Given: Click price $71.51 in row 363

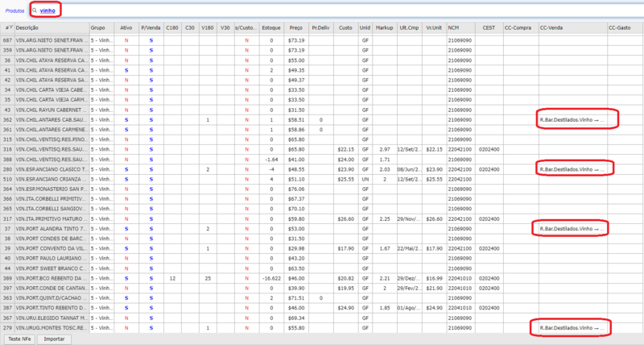Looking at the screenshot, I should (295, 298).
